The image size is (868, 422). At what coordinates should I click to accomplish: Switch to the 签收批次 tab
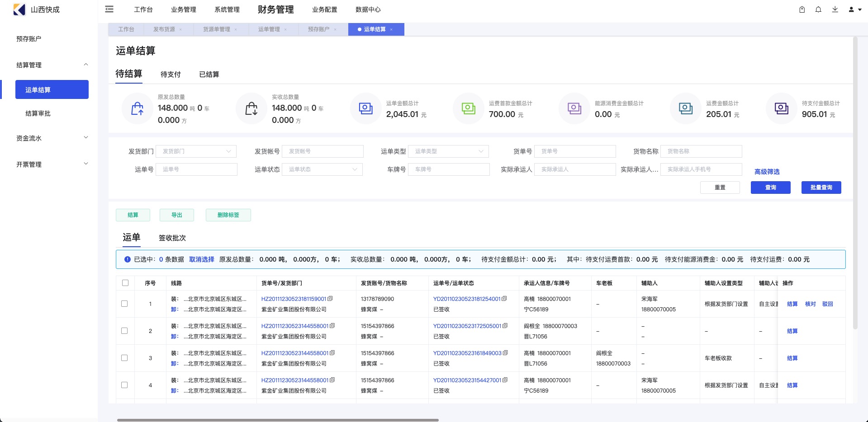tap(172, 238)
